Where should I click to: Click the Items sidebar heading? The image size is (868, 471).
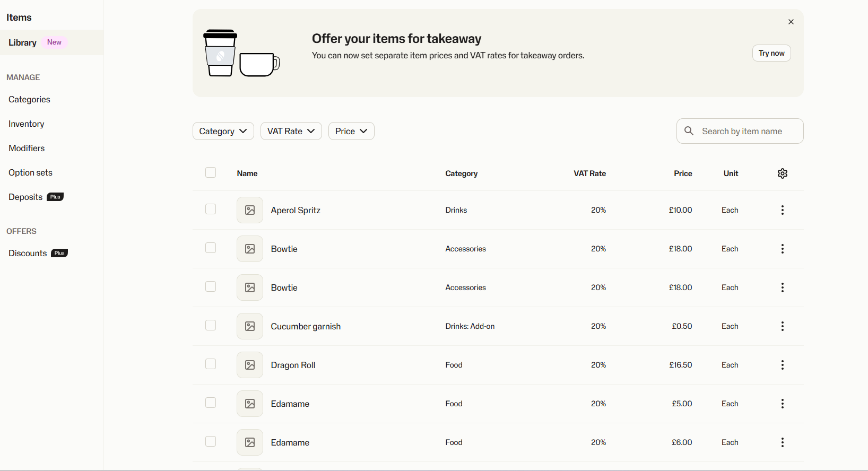[19, 18]
